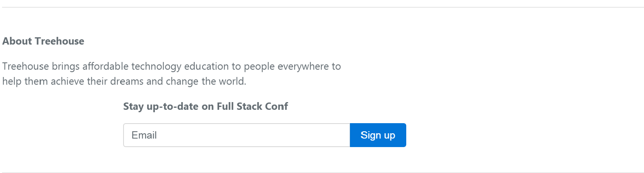Click 'Full Stack Conf' in the signup label

(252, 107)
